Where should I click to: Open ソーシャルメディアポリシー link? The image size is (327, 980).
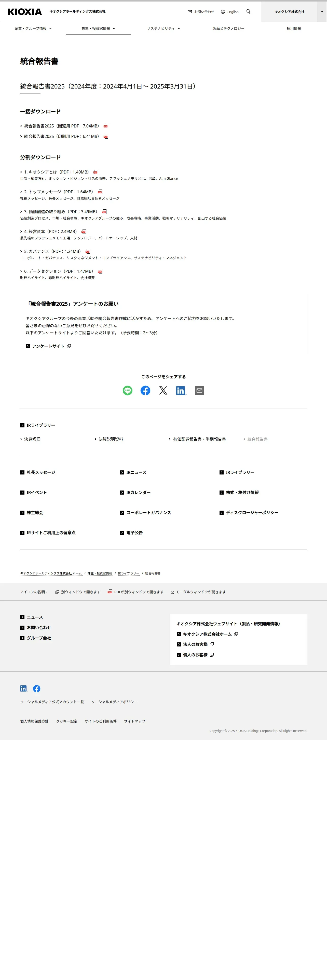point(114,701)
